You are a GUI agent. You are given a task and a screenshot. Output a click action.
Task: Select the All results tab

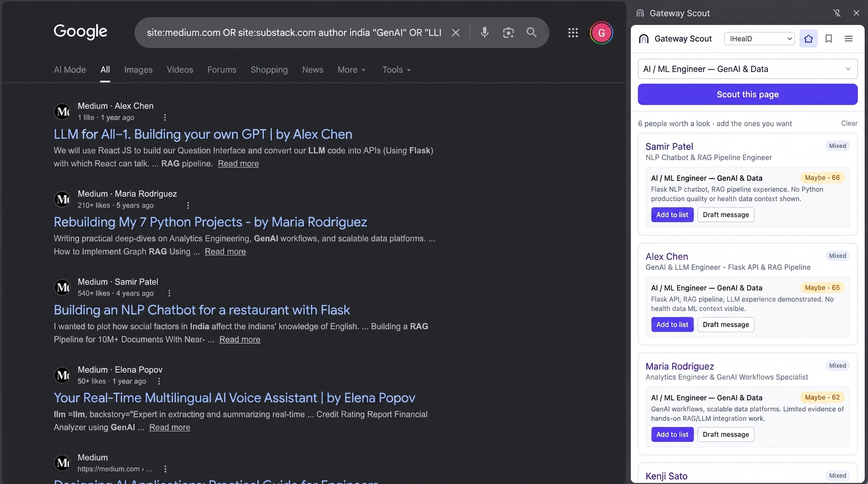[x=105, y=70]
